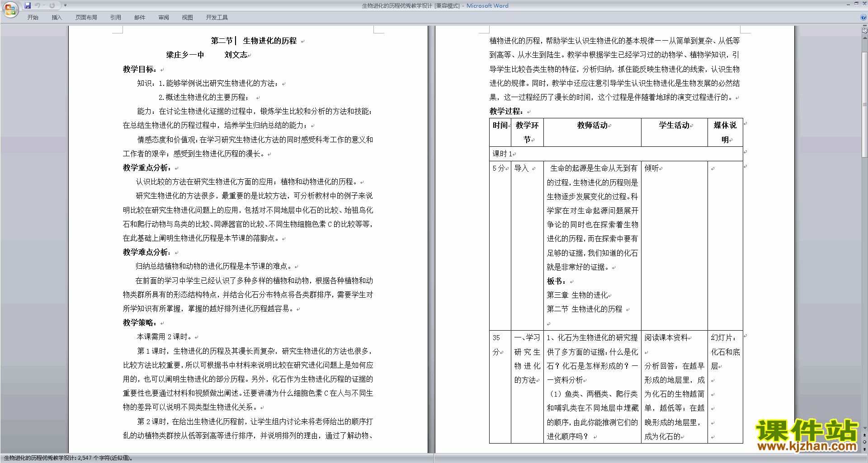Click the bold heading 教学重点分析:

[x=147, y=168]
